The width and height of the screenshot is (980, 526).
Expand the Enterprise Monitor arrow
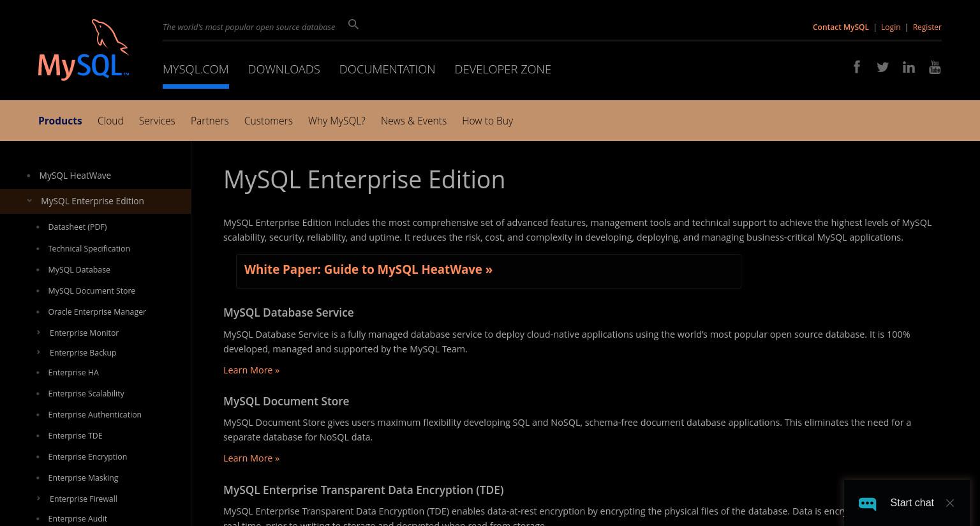point(39,332)
